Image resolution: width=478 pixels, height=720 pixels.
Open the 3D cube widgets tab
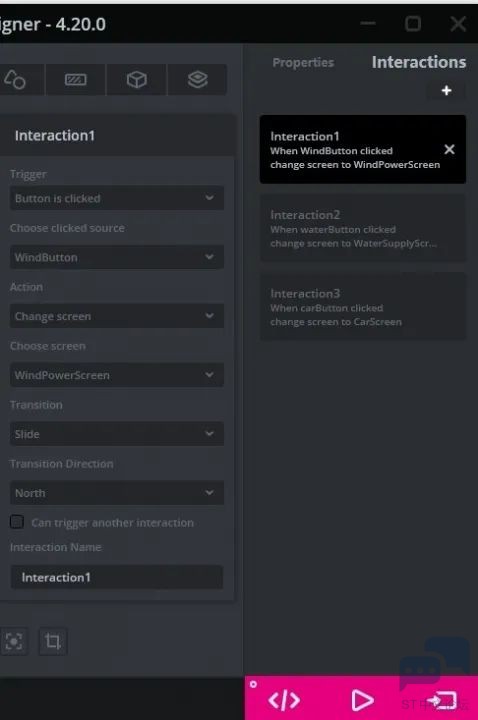click(x=136, y=80)
